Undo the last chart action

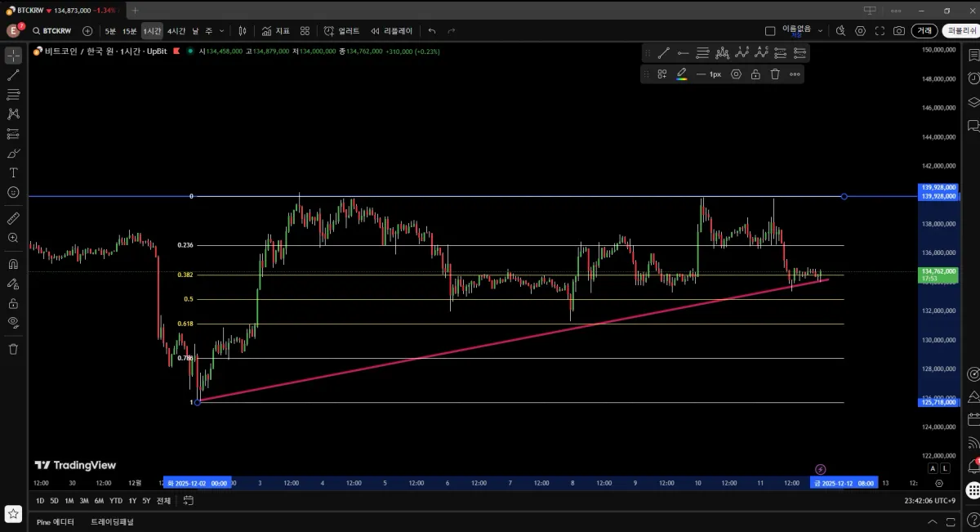click(432, 31)
